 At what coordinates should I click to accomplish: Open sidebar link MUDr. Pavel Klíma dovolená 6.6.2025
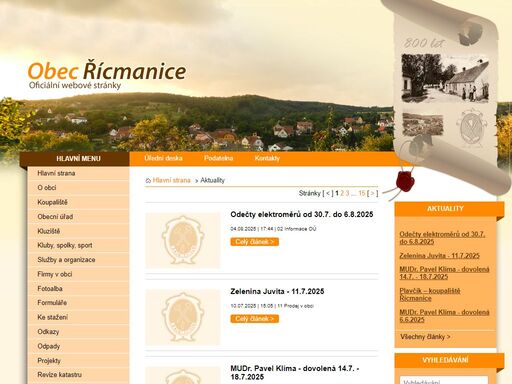444,316
